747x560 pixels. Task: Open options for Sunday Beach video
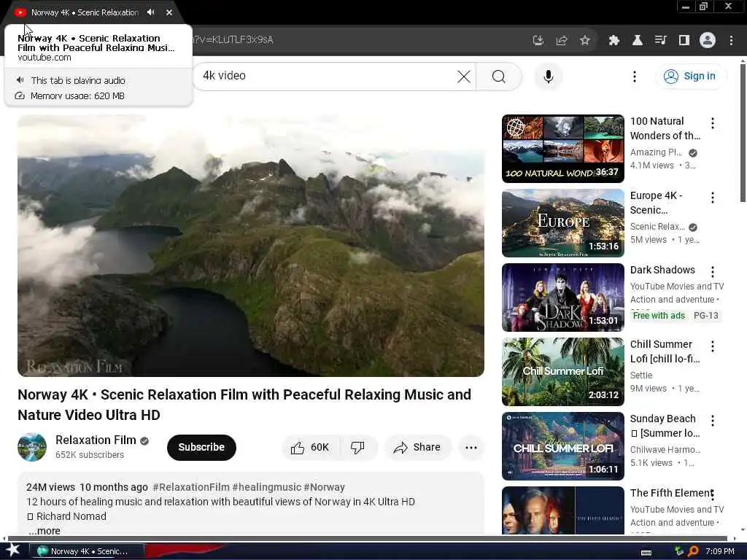[x=713, y=421]
